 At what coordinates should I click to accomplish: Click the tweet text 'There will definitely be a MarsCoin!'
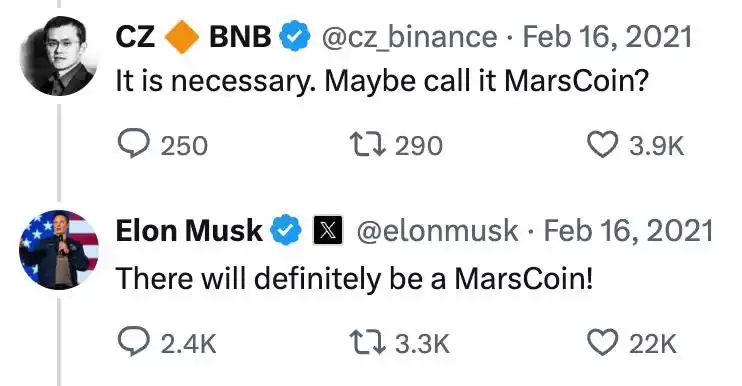tap(354, 278)
